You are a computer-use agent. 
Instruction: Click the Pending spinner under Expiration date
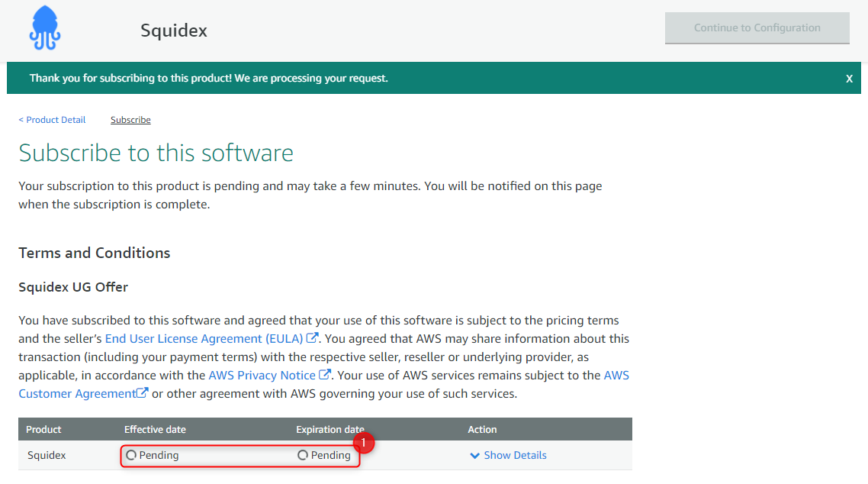tap(303, 455)
